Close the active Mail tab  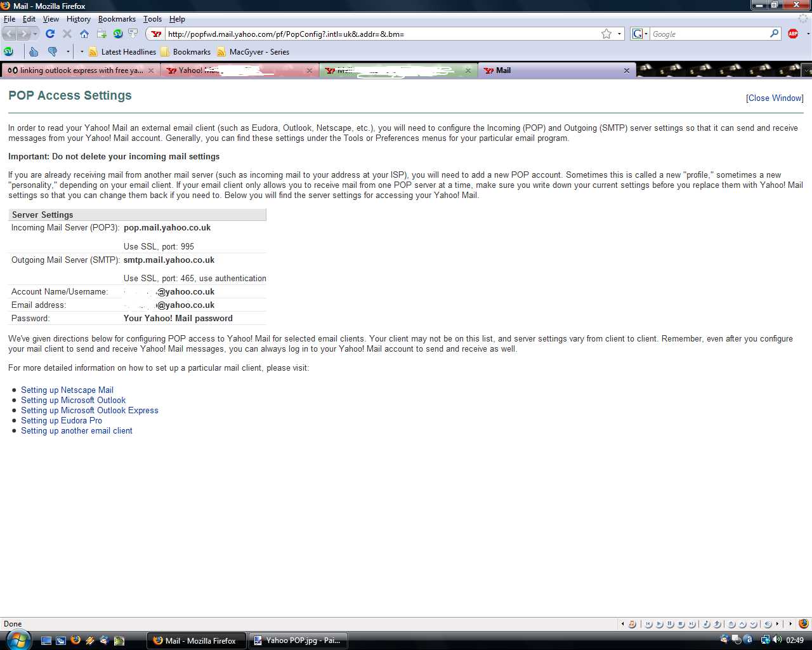click(626, 70)
